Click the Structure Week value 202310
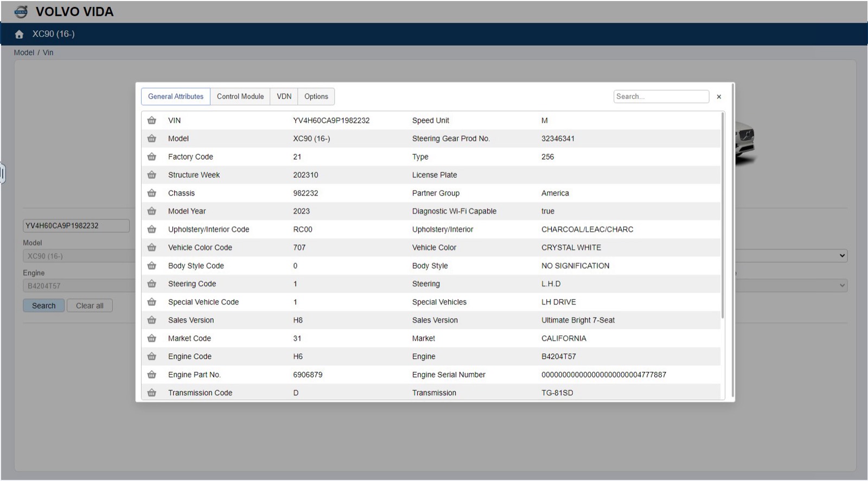The height and width of the screenshot is (481, 868). tap(305, 175)
